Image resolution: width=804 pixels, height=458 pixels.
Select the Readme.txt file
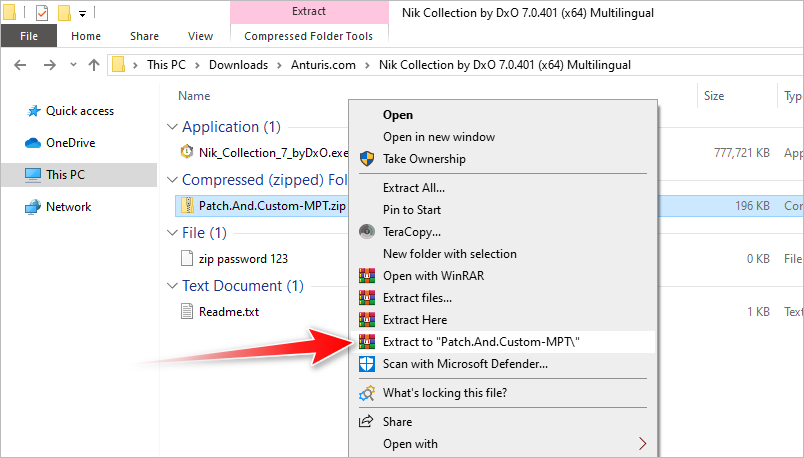click(x=228, y=311)
